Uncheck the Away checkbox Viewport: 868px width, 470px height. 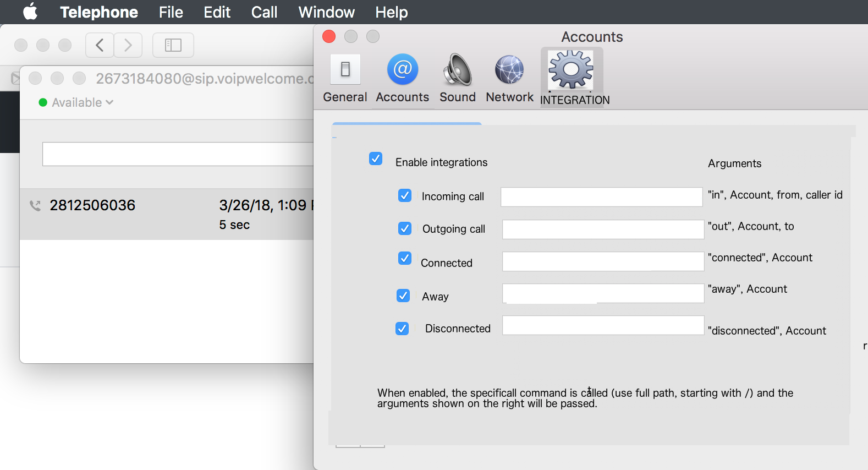click(403, 296)
